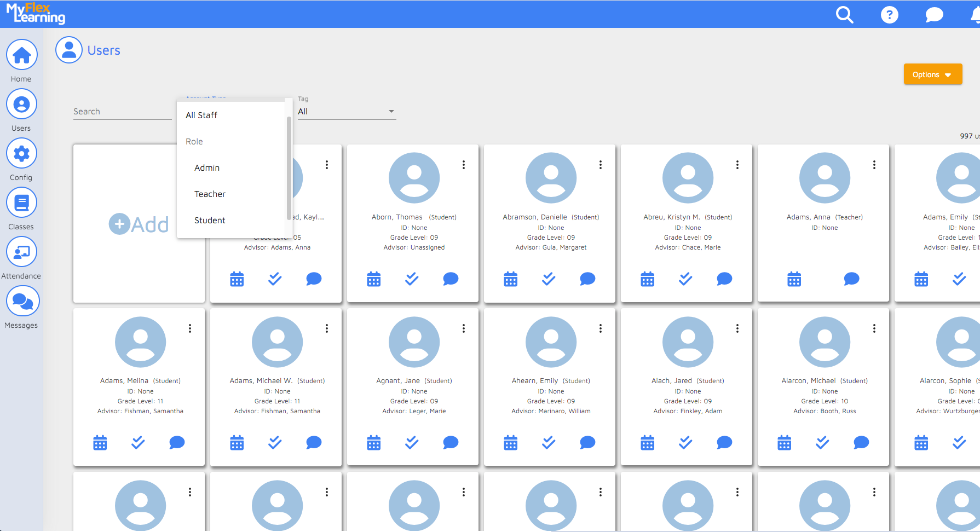Screen dimensions: 980x532
Task: Focus the Search input field
Action: tap(122, 112)
